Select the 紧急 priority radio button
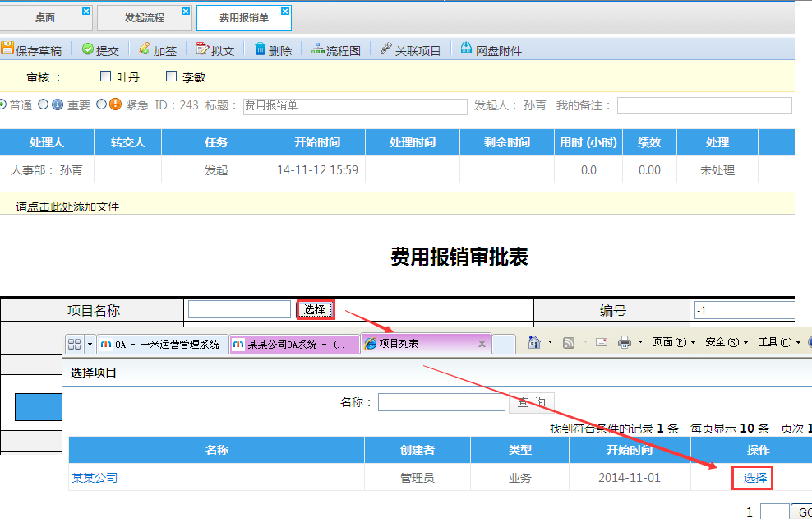812x519 pixels. (102, 104)
